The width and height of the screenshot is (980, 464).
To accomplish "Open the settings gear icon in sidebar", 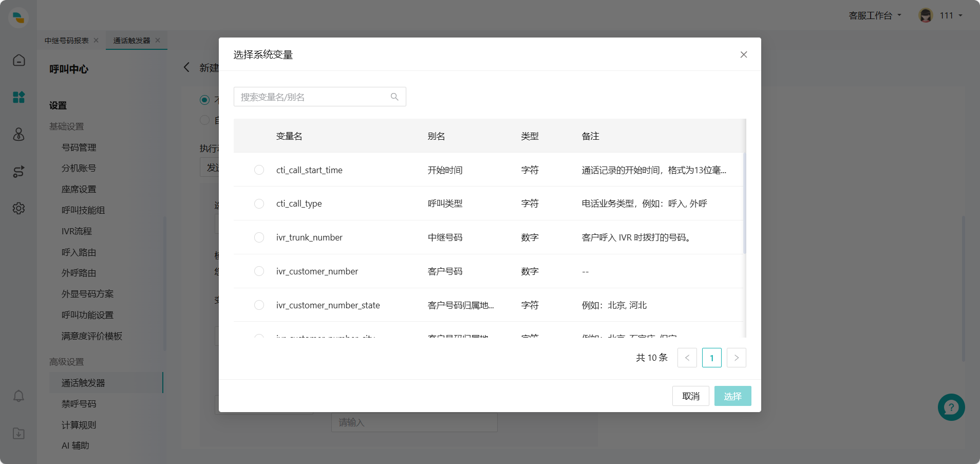I will (18, 208).
